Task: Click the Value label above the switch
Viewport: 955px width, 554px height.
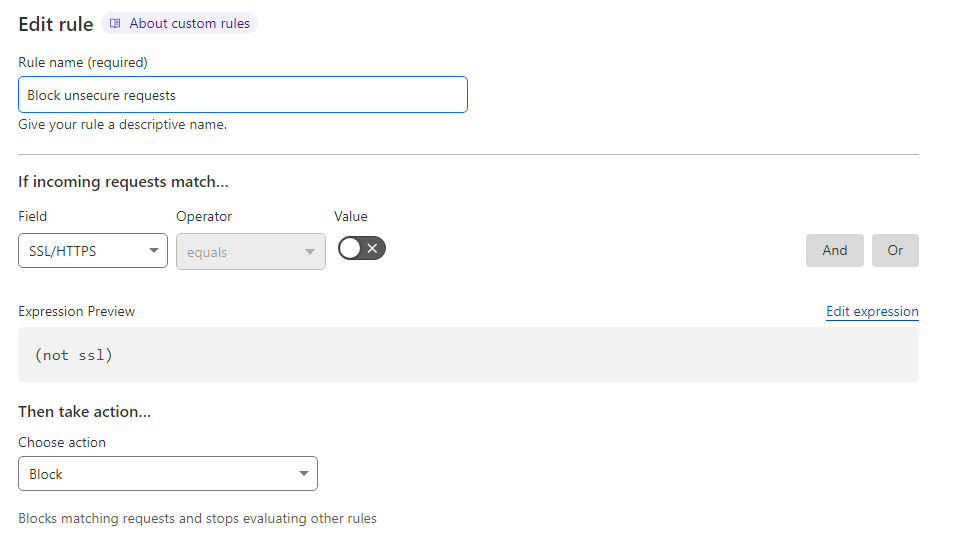Action: pos(351,216)
